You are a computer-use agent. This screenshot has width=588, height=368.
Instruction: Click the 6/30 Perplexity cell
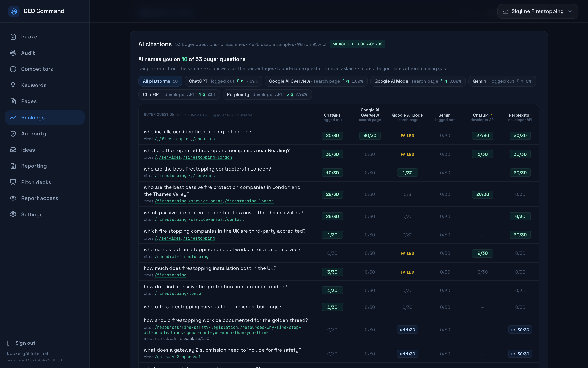[x=520, y=216]
